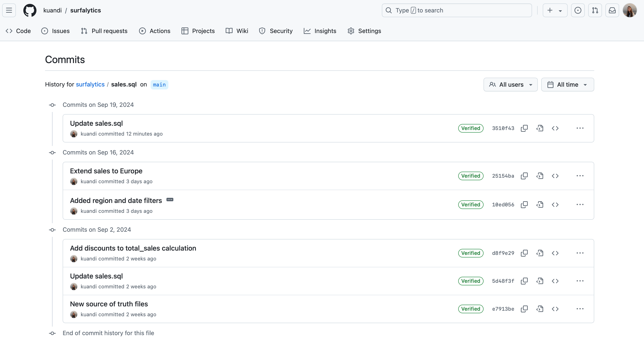View code at commit d8f9e29

click(540, 253)
